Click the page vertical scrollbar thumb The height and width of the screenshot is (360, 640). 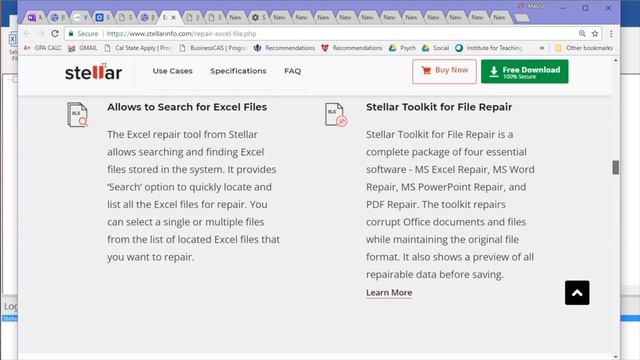pos(616,167)
